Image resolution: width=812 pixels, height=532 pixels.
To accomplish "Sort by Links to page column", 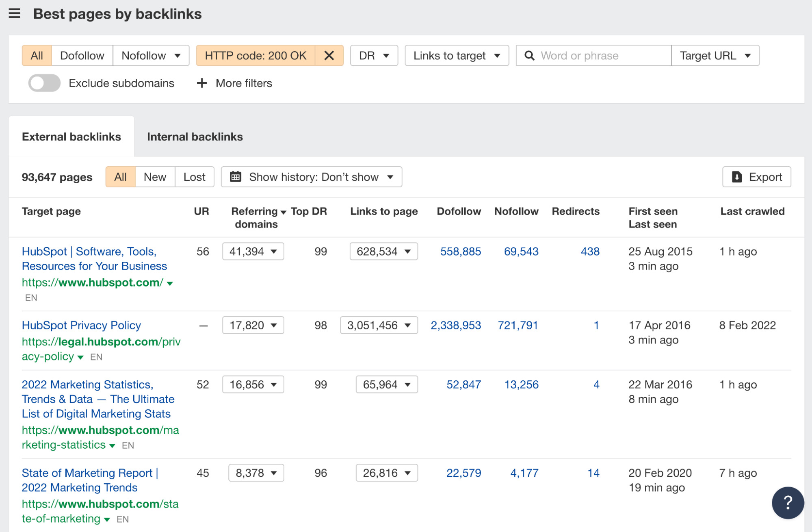I will tap(384, 211).
